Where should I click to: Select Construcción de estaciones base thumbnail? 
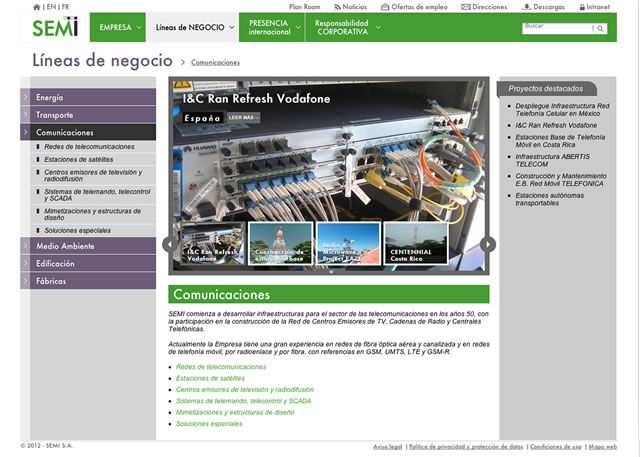[x=280, y=243]
